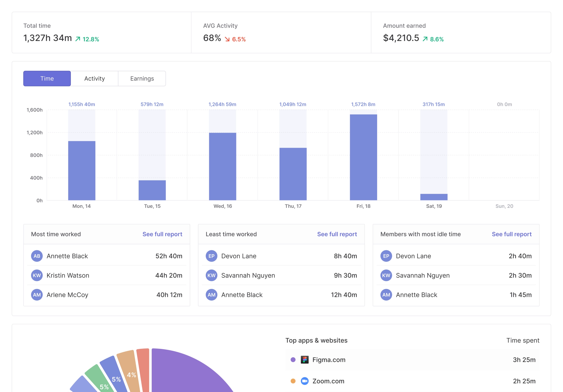The height and width of the screenshot is (392, 563).
Task: Click the red down arrow beside AVG Activity
Action: click(x=227, y=39)
